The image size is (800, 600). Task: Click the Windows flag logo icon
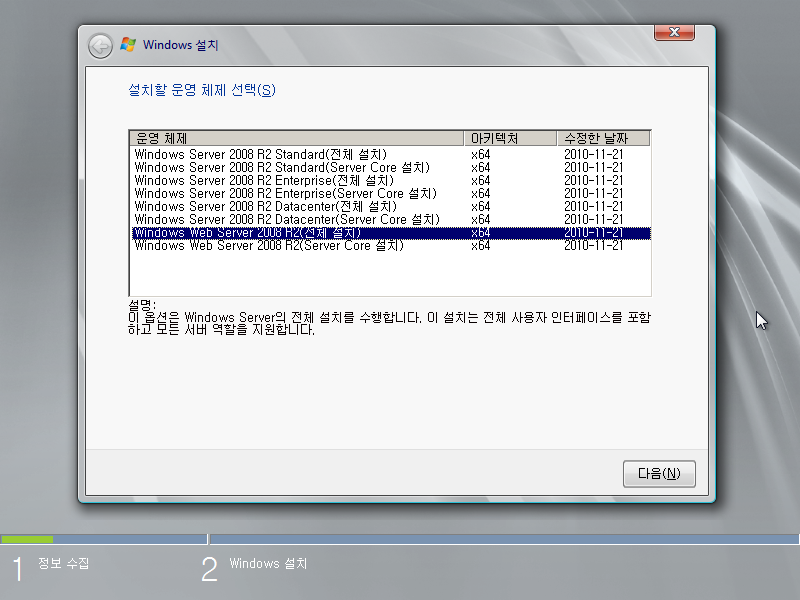(128, 45)
